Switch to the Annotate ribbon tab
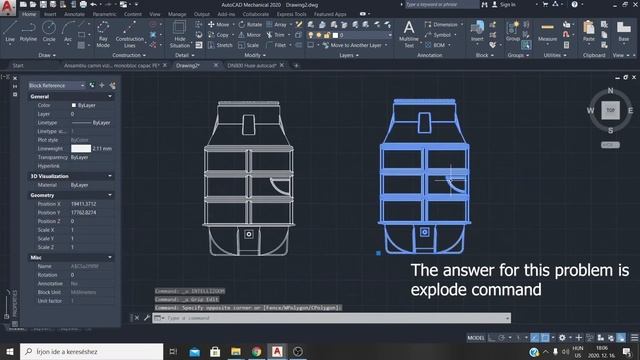 point(74,14)
